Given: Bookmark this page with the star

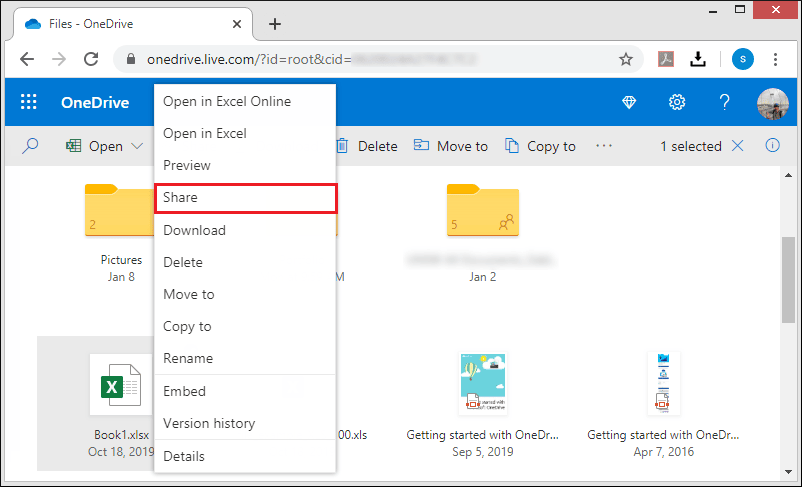Looking at the screenshot, I should coord(626,59).
